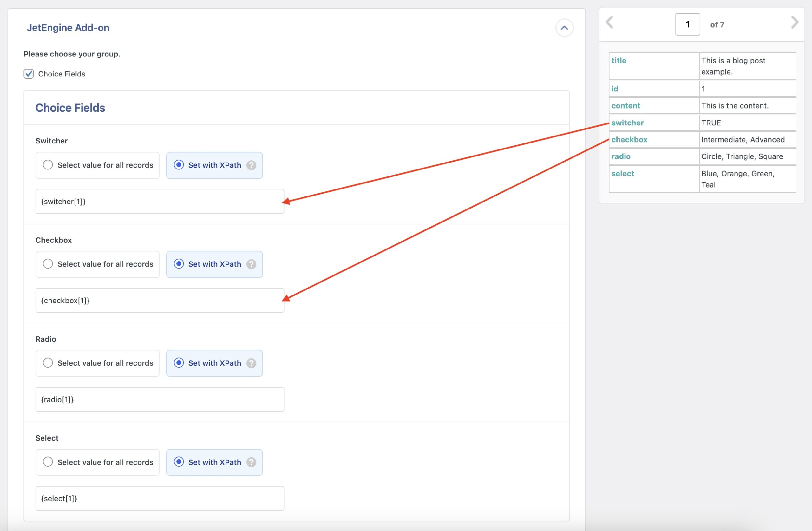This screenshot has width=812, height=531.
Task: Click inside the radio XPath field
Action: (x=159, y=399)
